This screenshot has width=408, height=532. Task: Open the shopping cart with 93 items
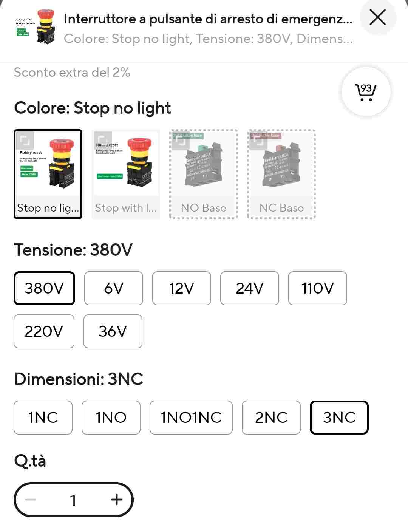pyautogui.click(x=365, y=91)
